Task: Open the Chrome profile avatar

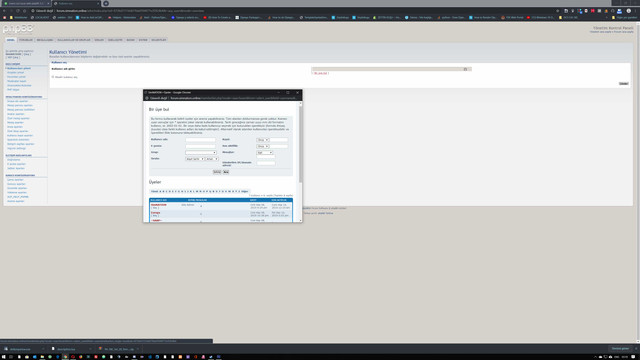Action: click(x=629, y=11)
